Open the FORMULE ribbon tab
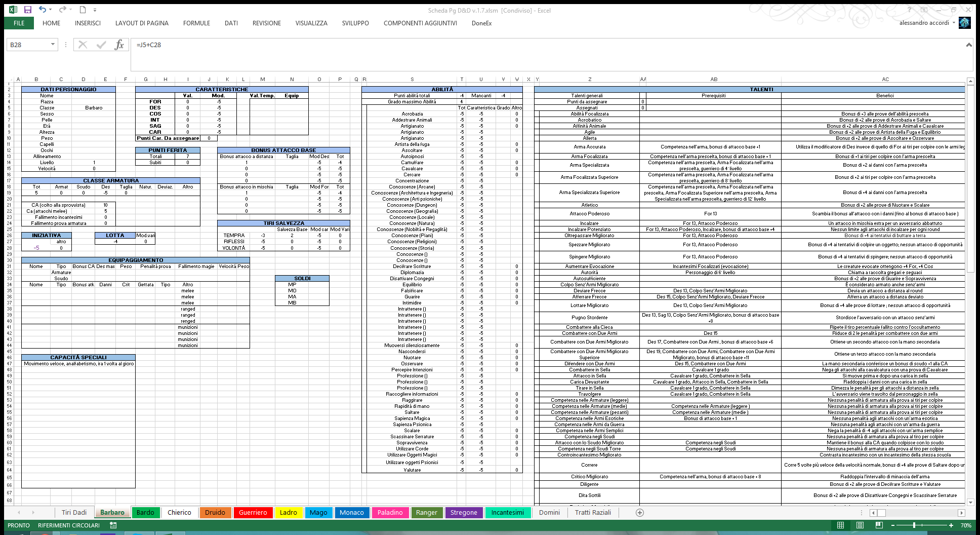 coord(196,23)
